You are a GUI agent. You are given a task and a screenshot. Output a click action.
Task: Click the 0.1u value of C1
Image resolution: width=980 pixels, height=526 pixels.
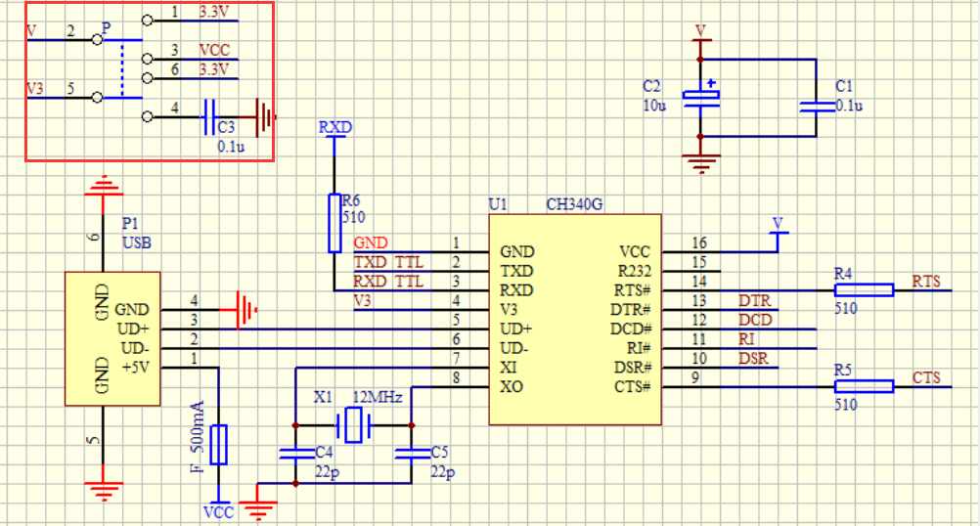849,106
